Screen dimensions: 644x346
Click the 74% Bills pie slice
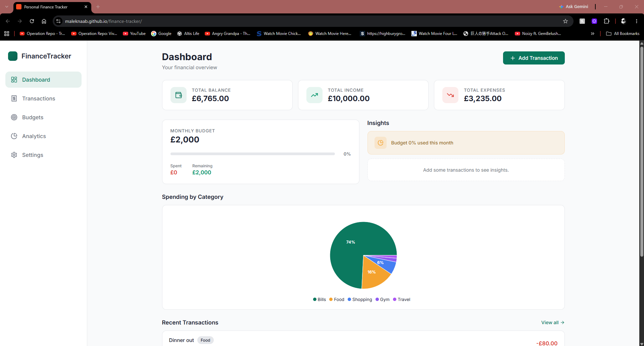coord(351,242)
